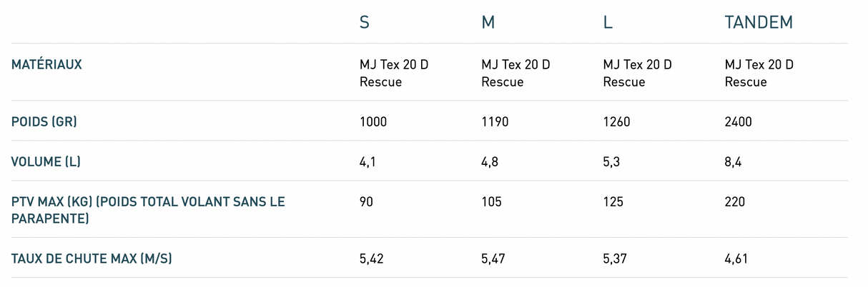Click the TAUX DE CHUTE MAX row label
The image size is (868, 287).
click(x=92, y=258)
